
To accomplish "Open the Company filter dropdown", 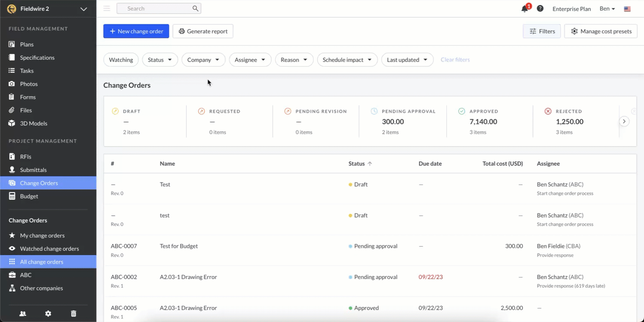I will [203, 60].
